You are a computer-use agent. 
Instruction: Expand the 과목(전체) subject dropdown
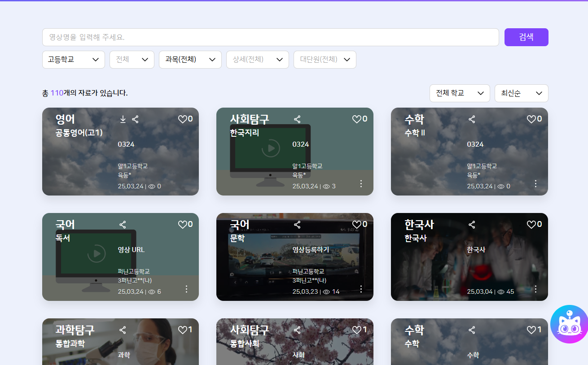pos(190,60)
